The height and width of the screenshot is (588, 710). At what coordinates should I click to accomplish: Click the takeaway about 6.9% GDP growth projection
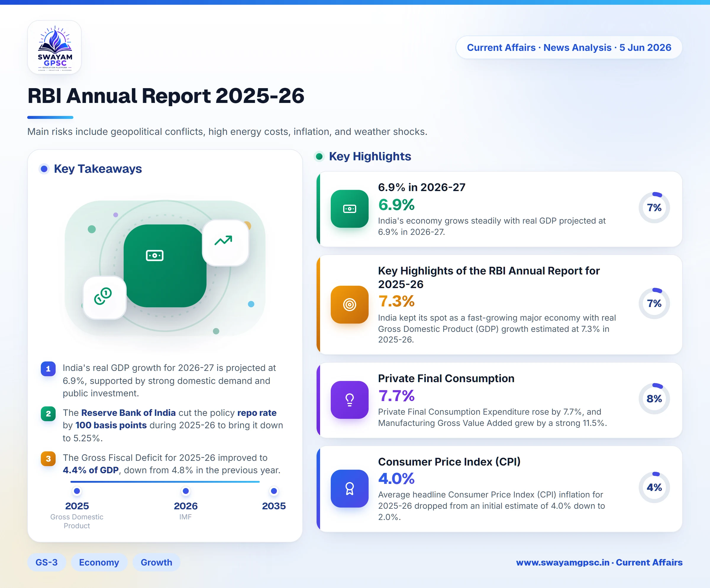click(x=170, y=380)
